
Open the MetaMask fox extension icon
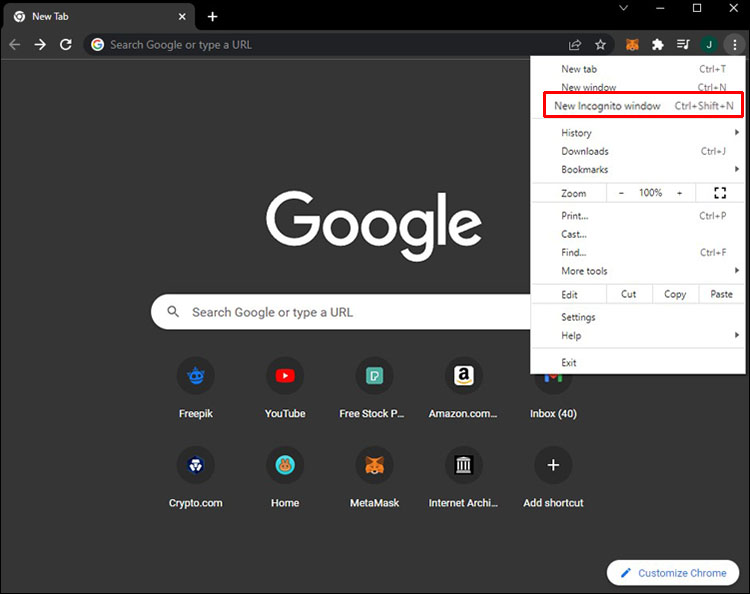click(x=632, y=45)
